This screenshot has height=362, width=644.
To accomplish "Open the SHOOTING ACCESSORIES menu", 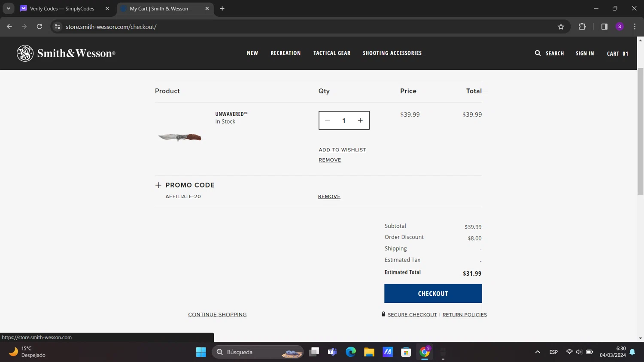I will (392, 53).
